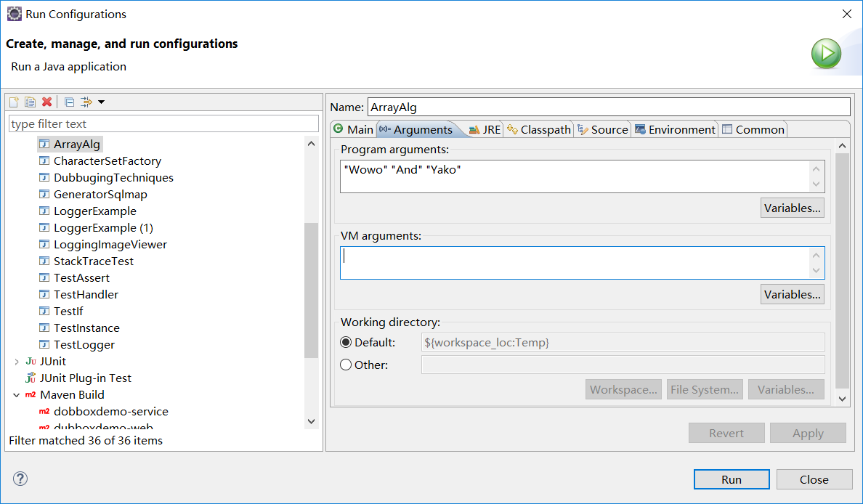
Task: Open the filter dropdown arrow menu
Action: pyautogui.click(x=101, y=102)
